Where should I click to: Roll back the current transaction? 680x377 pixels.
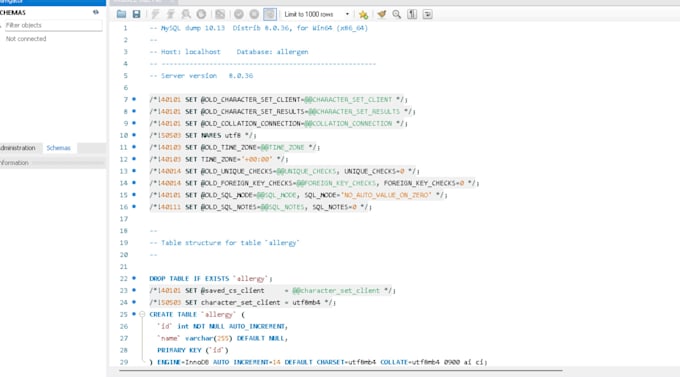(x=254, y=14)
